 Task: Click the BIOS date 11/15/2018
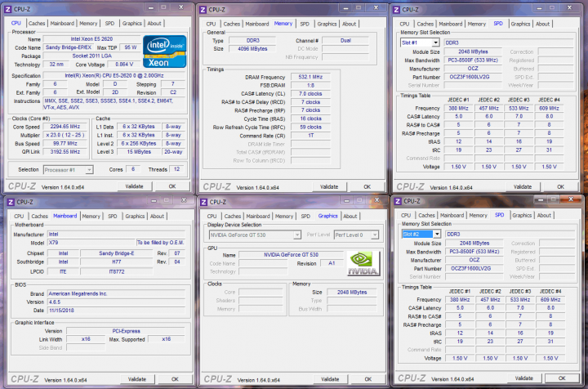pyautogui.click(x=116, y=311)
